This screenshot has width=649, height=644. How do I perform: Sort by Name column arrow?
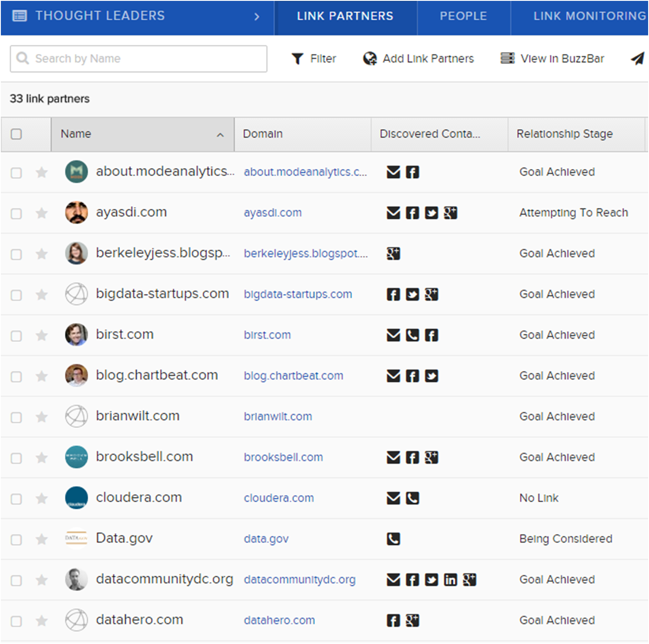[x=220, y=135]
